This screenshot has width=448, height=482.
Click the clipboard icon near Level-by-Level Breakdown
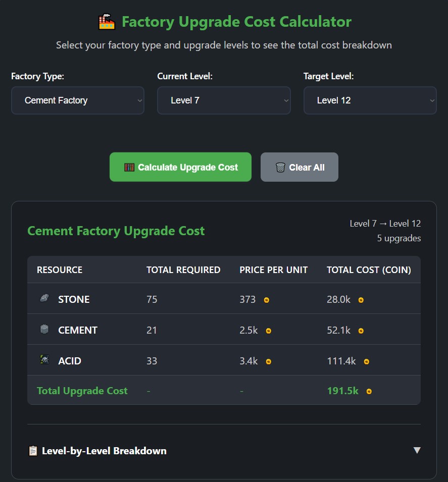(33, 451)
